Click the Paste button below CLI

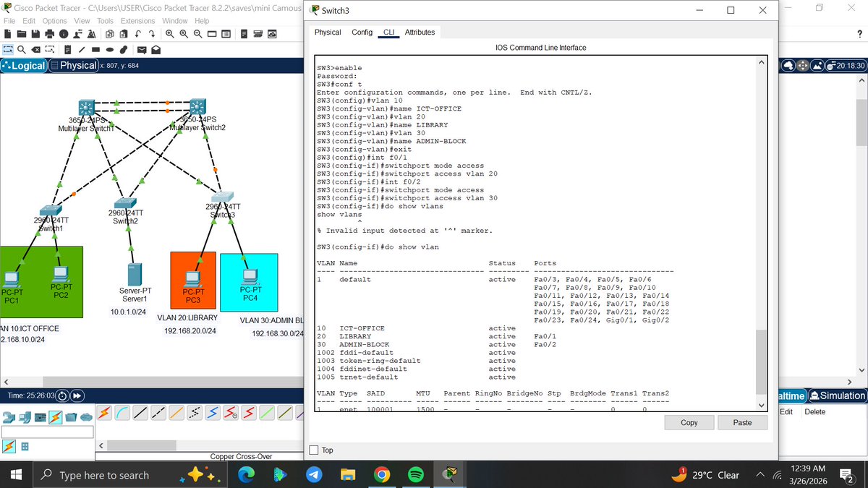(742, 422)
